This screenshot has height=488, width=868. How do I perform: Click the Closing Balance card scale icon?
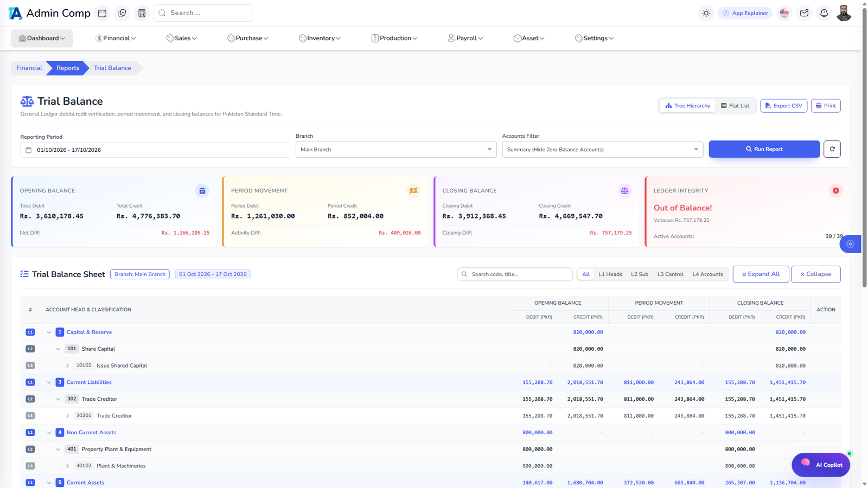point(624,191)
